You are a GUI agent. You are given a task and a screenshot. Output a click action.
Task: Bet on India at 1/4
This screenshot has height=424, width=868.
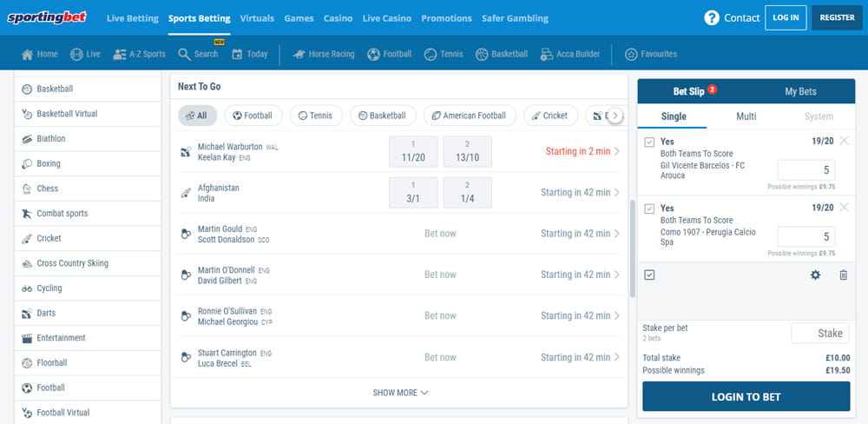(x=467, y=192)
